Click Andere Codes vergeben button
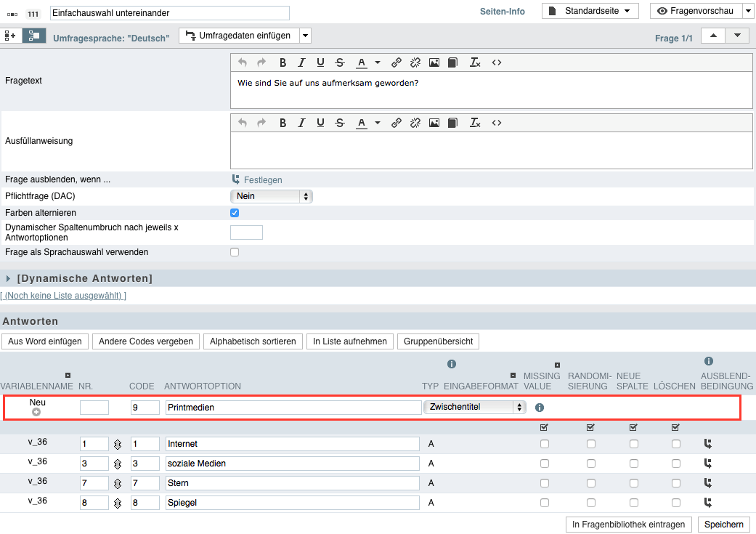The image size is (756, 534). point(145,341)
